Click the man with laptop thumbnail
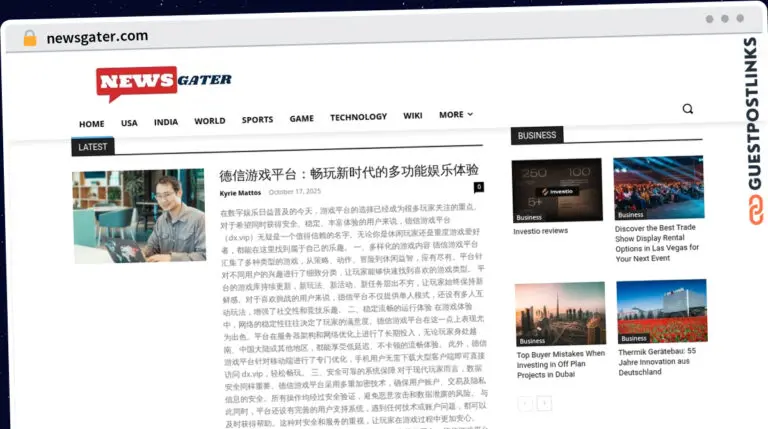 pyautogui.click(x=139, y=216)
